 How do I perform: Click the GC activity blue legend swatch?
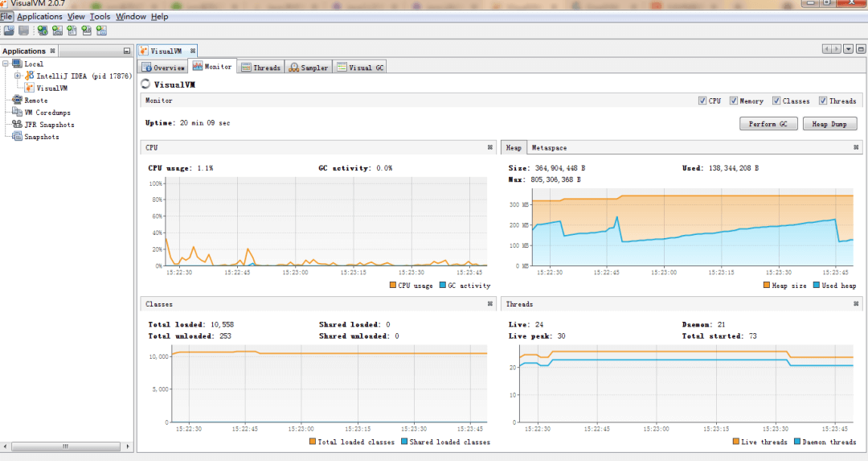442,285
